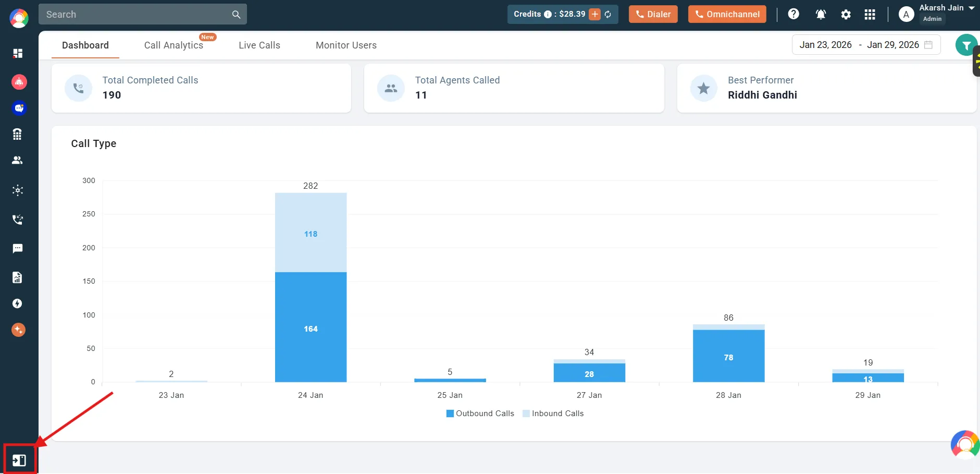Open the messages icon in sidebar
980x474 pixels.
click(x=18, y=248)
